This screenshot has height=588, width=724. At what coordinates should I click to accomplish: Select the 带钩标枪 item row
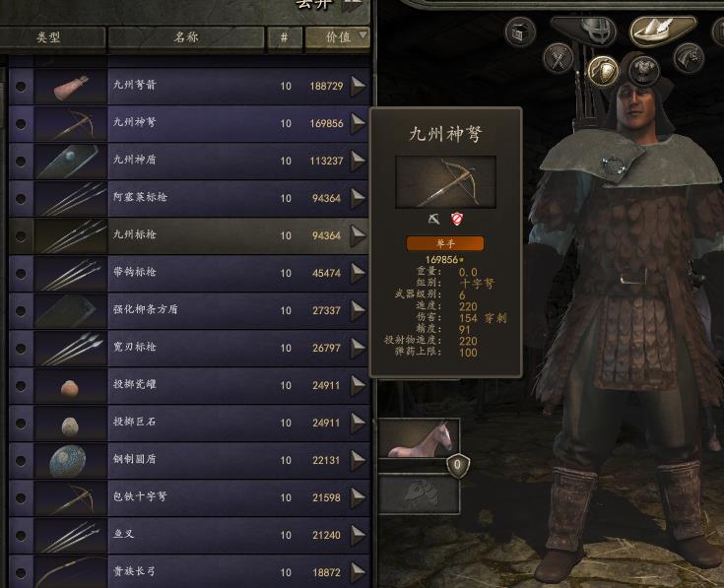pyautogui.click(x=189, y=273)
